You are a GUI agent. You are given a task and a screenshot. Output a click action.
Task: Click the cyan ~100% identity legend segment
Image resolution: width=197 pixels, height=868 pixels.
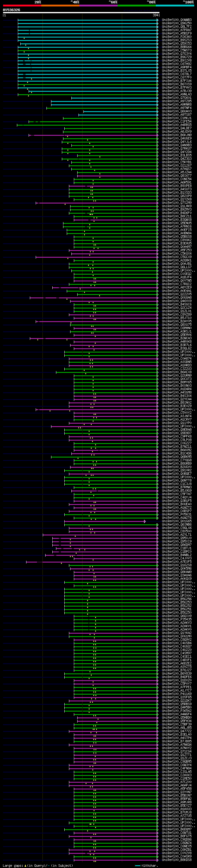click(x=175, y=6)
